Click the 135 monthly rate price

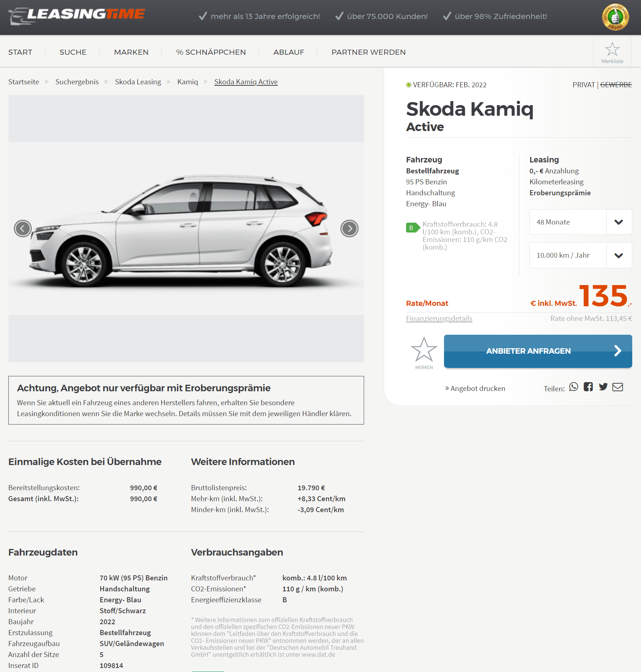[603, 296]
